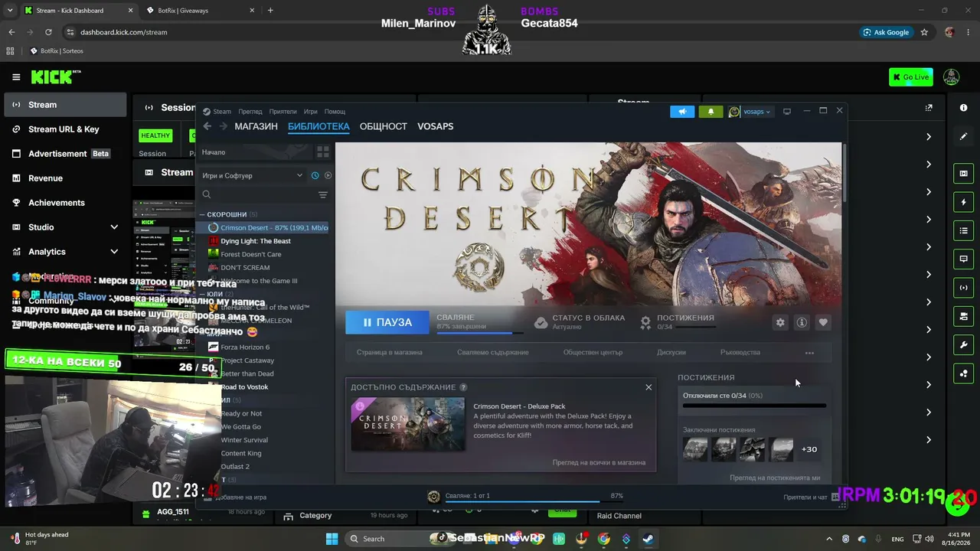The height and width of the screenshot is (551, 980).
Task: Expand the Analytics menu in Kick
Action: point(114,252)
